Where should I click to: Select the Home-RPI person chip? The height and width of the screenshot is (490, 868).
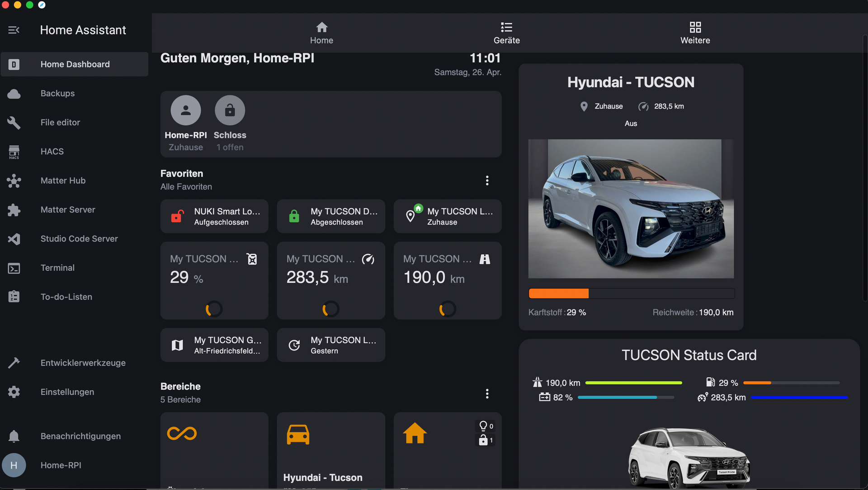click(x=186, y=124)
